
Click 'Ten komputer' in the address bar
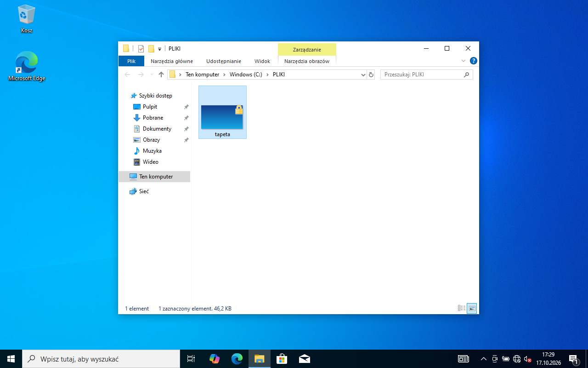coord(202,75)
